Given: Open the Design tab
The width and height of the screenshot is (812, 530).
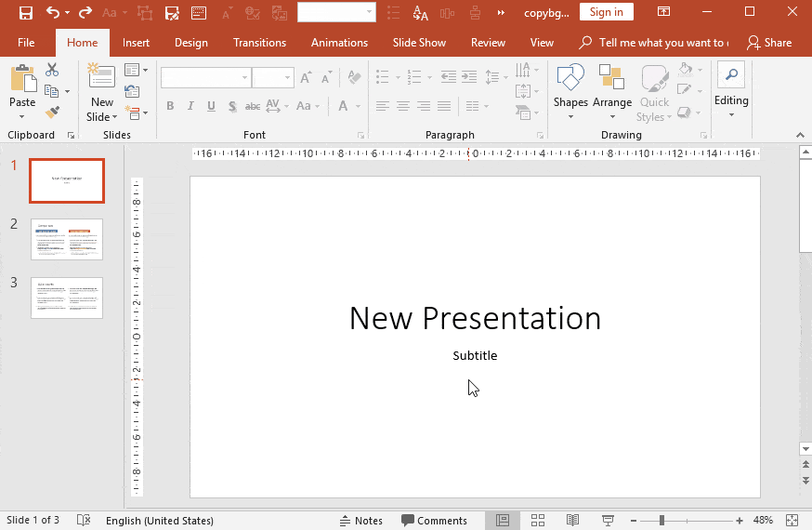Looking at the screenshot, I should [191, 43].
